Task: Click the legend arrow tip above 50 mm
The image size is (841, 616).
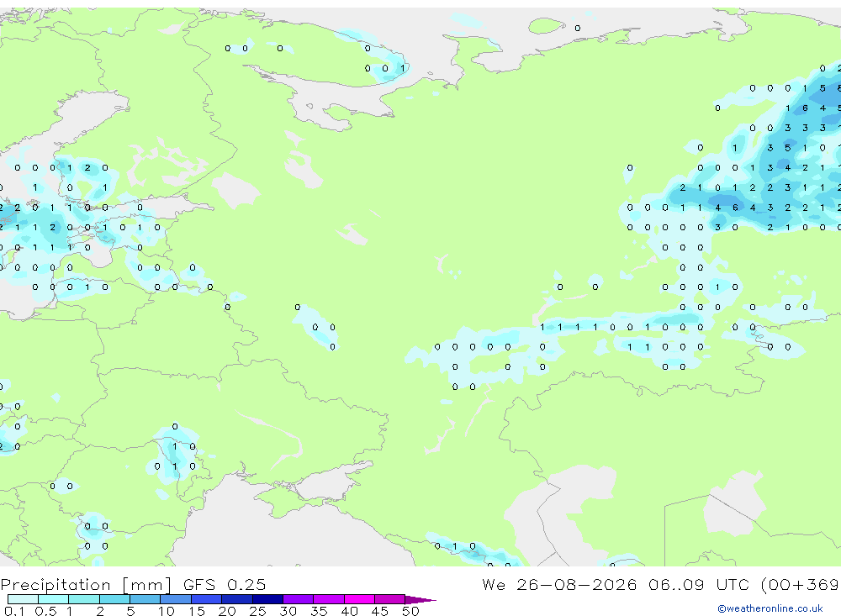Action: [420, 600]
